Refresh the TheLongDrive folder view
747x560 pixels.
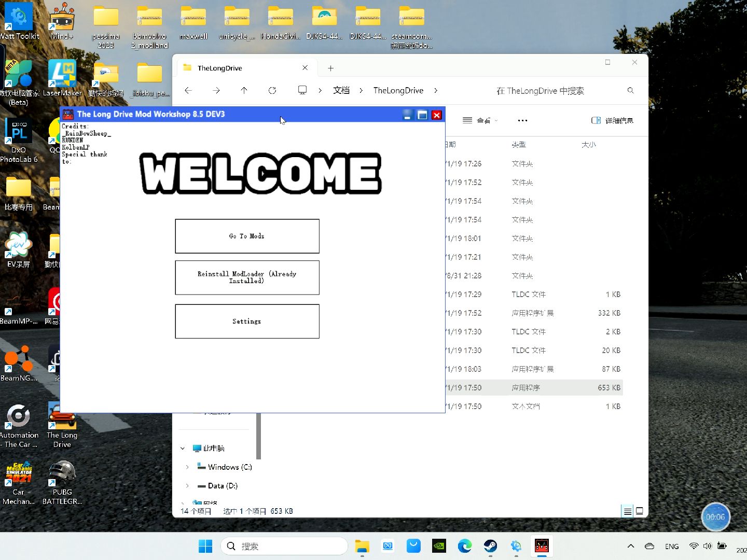(x=272, y=90)
